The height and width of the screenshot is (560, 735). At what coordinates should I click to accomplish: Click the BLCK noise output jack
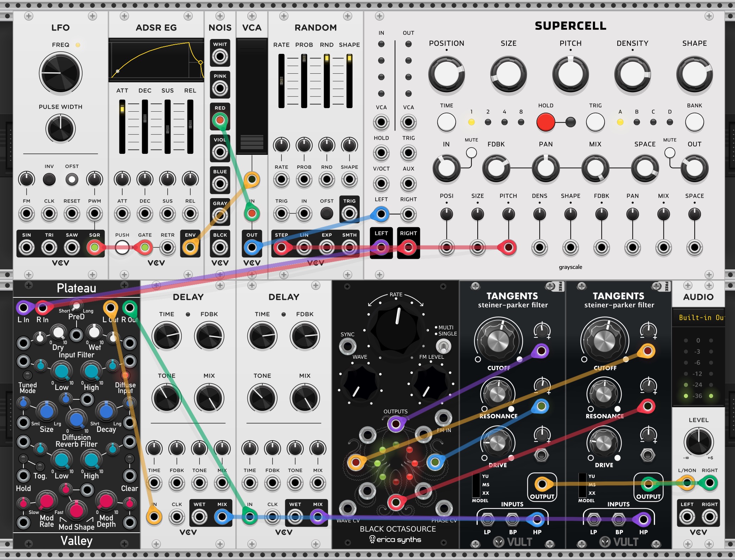[220, 247]
